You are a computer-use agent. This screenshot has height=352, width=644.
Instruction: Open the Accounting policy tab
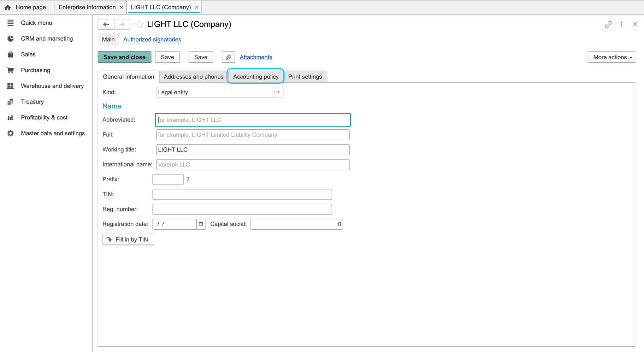click(256, 77)
